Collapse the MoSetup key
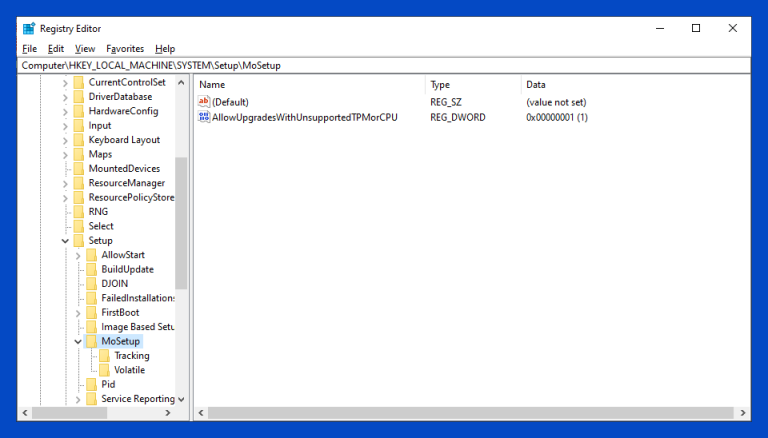The image size is (768, 438). click(78, 341)
